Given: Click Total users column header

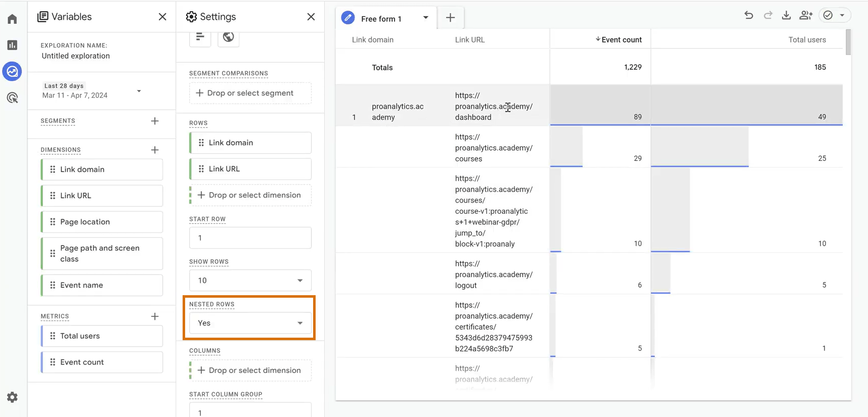Looking at the screenshot, I should pyautogui.click(x=807, y=39).
